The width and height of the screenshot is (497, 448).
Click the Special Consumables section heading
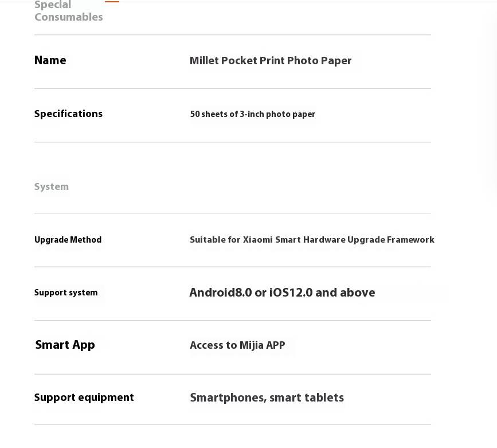(68, 11)
